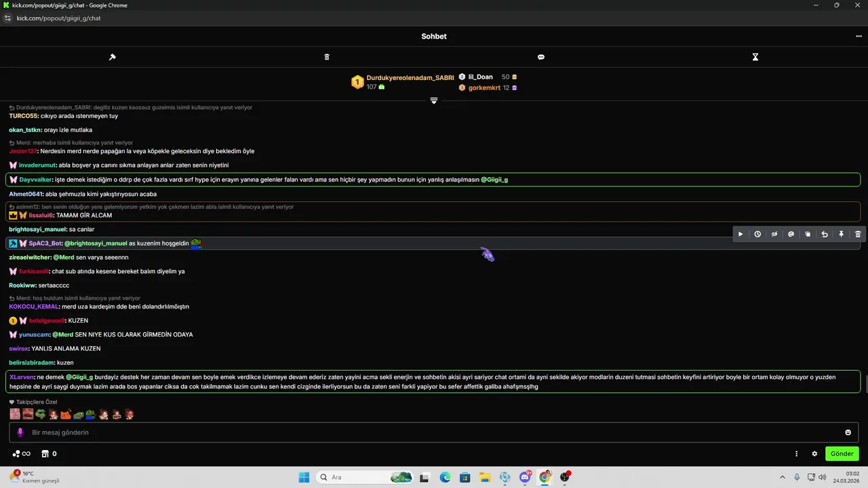Open the three-dot menu next to Sohbet
The image size is (868, 488).
(x=859, y=36)
